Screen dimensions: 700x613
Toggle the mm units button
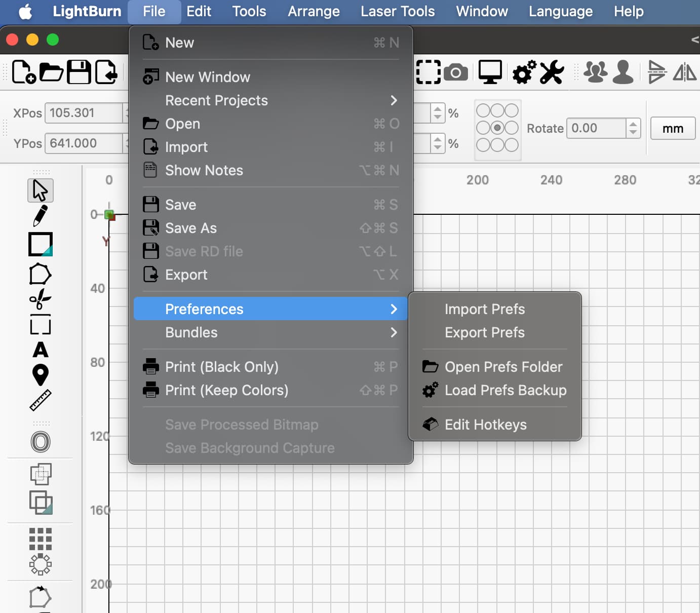coord(673,128)
